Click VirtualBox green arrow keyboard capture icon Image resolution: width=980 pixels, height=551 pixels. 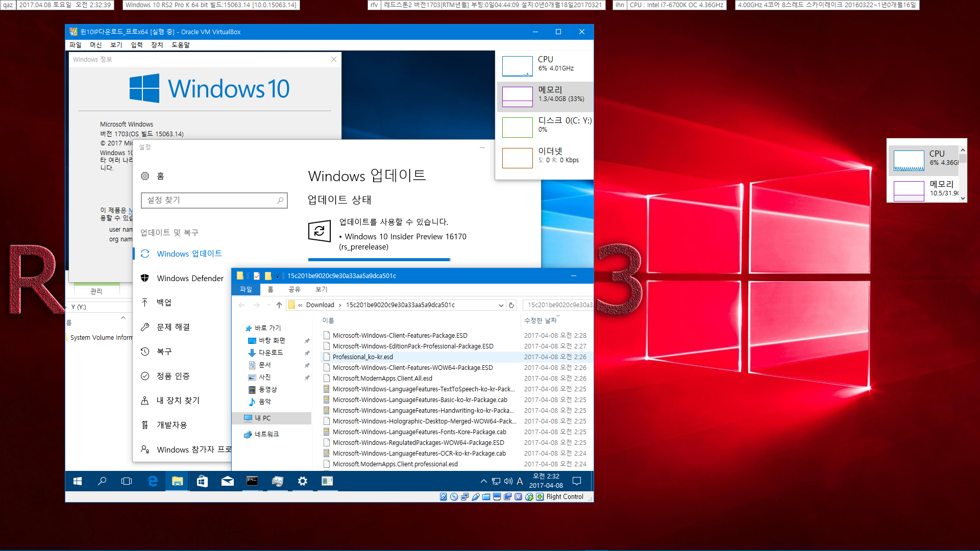[540, 497]
